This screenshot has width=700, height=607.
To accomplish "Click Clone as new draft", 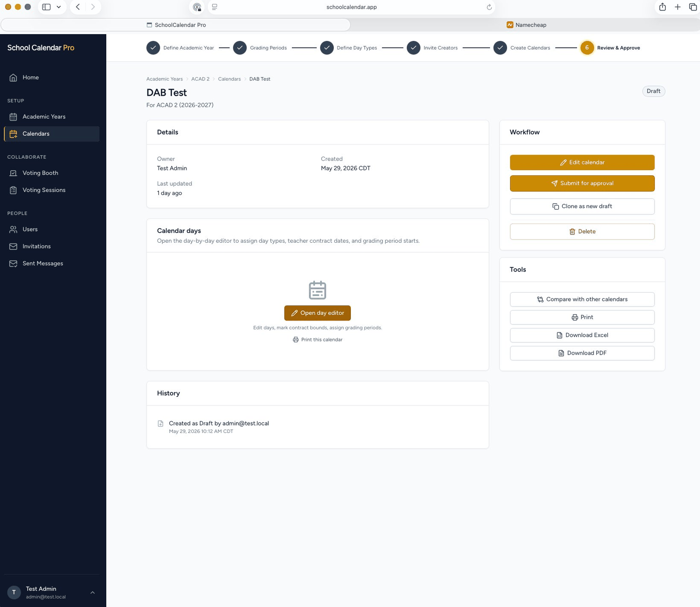I will [582, 206].
